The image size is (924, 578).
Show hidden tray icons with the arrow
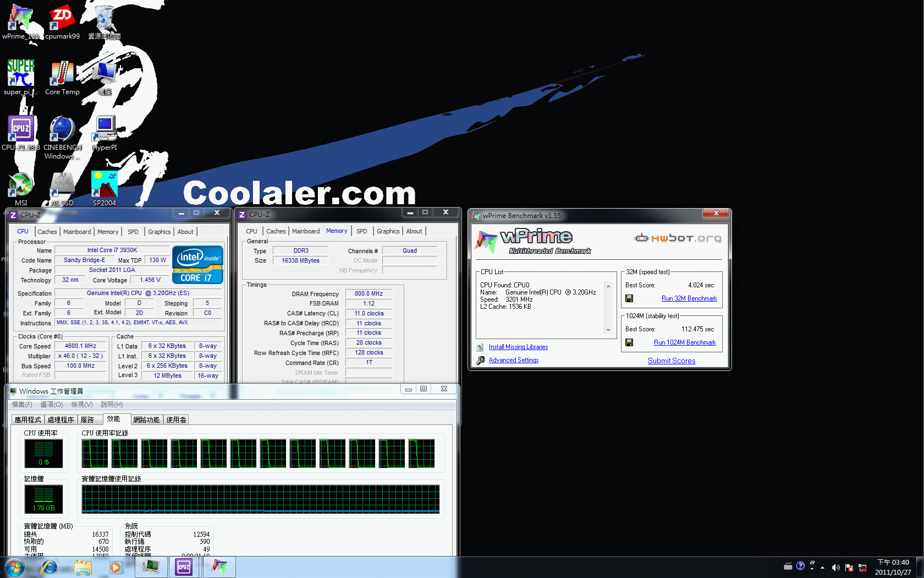822,568
